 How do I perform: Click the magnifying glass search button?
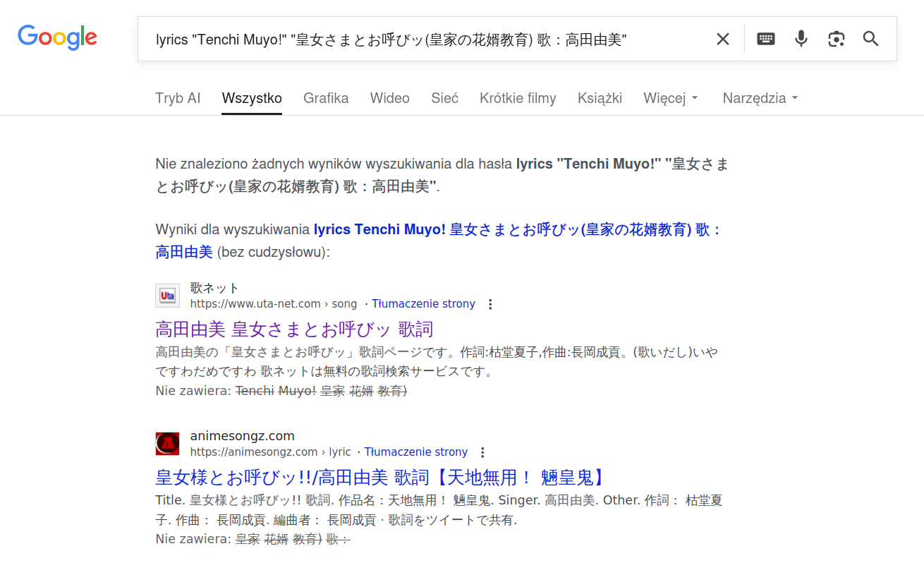coord(870,40)
